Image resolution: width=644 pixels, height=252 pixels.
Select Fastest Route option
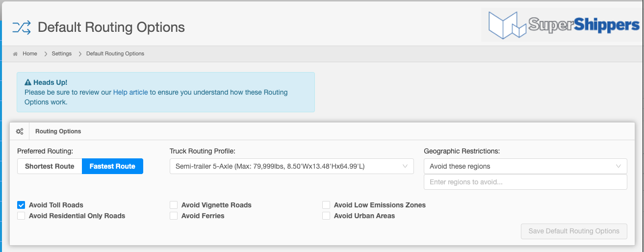(112, 166)
